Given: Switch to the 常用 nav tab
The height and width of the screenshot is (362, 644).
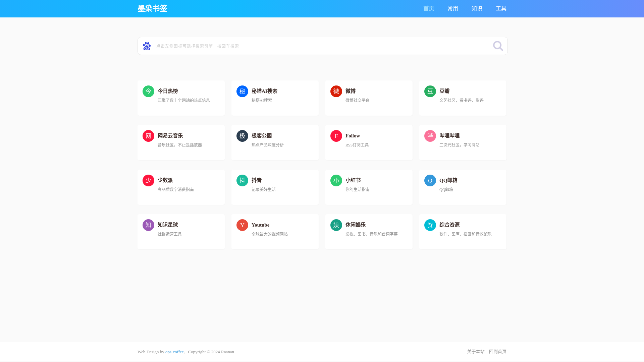Looking at the screenshot, I should click(x=453, y=8).
